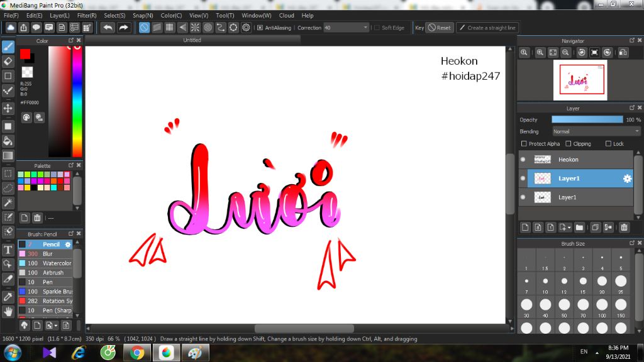
Task: Zoom out using Navigator magnifier minus
Action: 565,53
